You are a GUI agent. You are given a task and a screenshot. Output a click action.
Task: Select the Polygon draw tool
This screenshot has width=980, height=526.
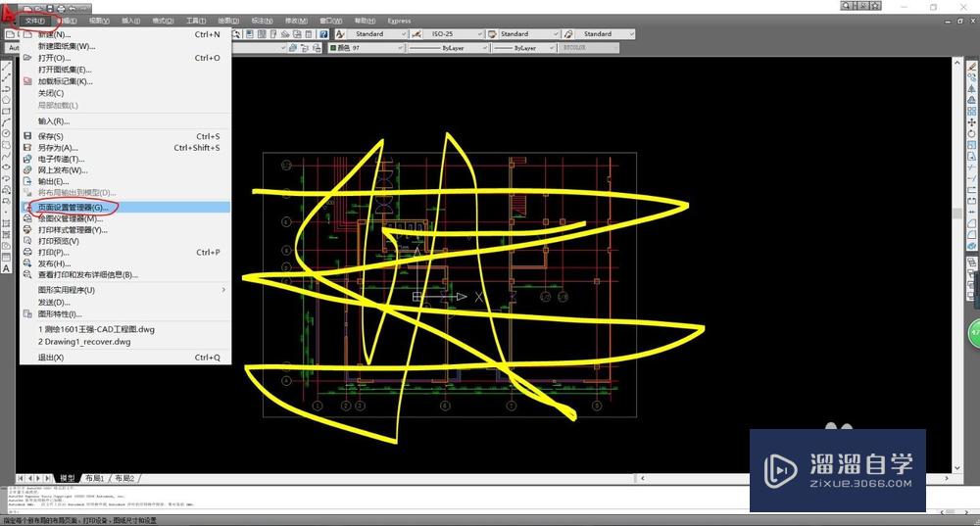(x=6, y=99)
